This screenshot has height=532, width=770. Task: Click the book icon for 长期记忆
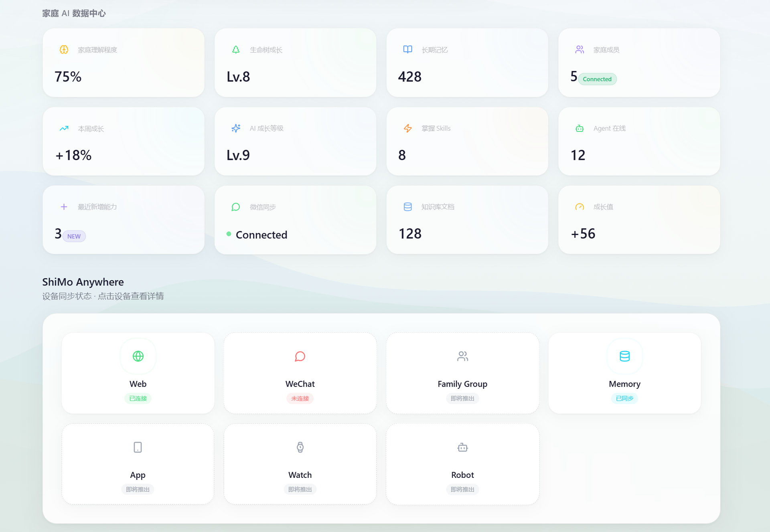click(x=407, y=49)
